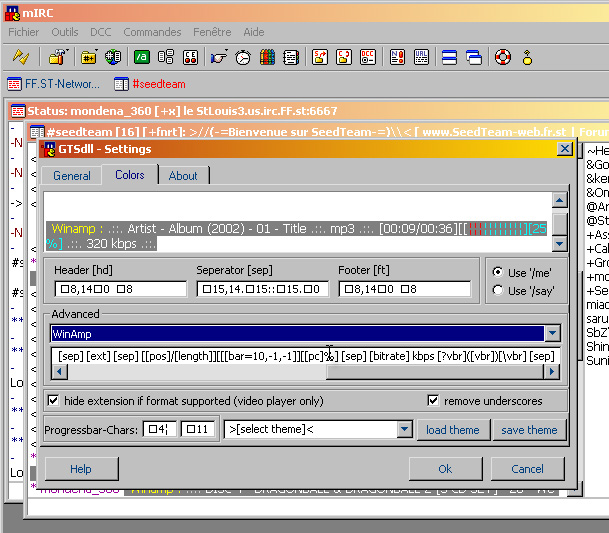Viewport: 609px width, 533px height.
Task: Click the save theme button
Action: (x=529, y=430)
